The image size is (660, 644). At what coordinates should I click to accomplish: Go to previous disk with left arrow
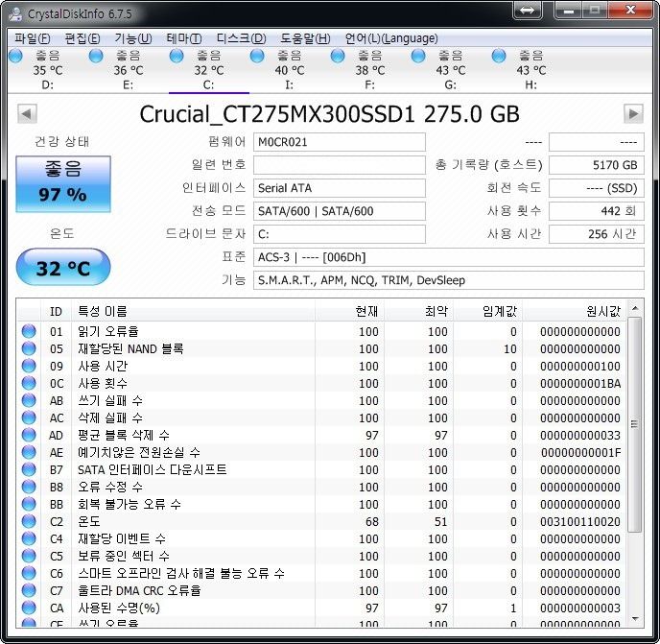(28, 113)
